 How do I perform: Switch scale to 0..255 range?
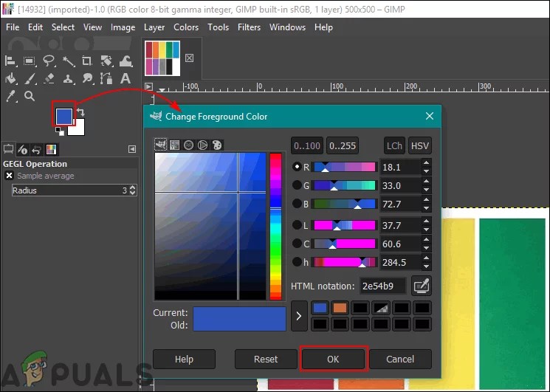click(x=343, y=145)
